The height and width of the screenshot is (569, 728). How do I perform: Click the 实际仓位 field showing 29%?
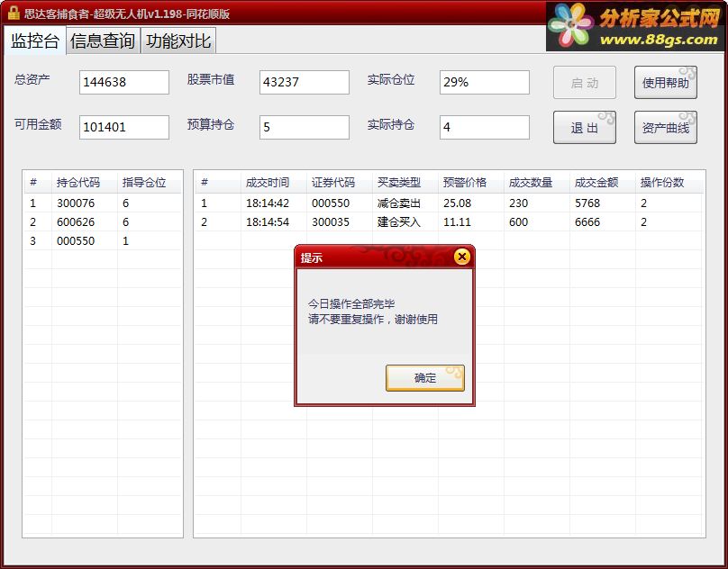coord(484,82)
